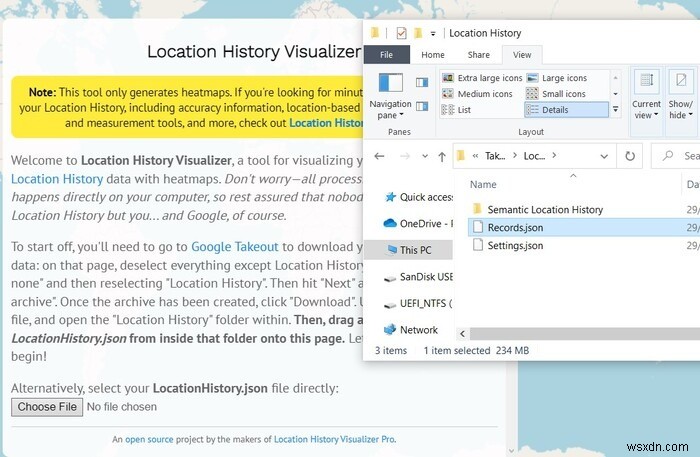
Task: Open address bar history dropdown
Action: tap(604, 156)
